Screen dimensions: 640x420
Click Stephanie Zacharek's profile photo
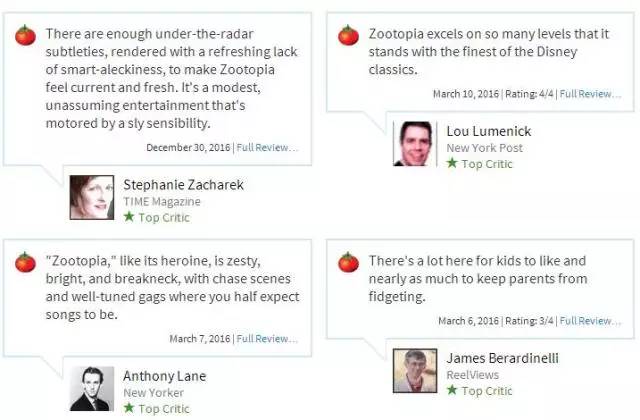click(x=91, y=197)
